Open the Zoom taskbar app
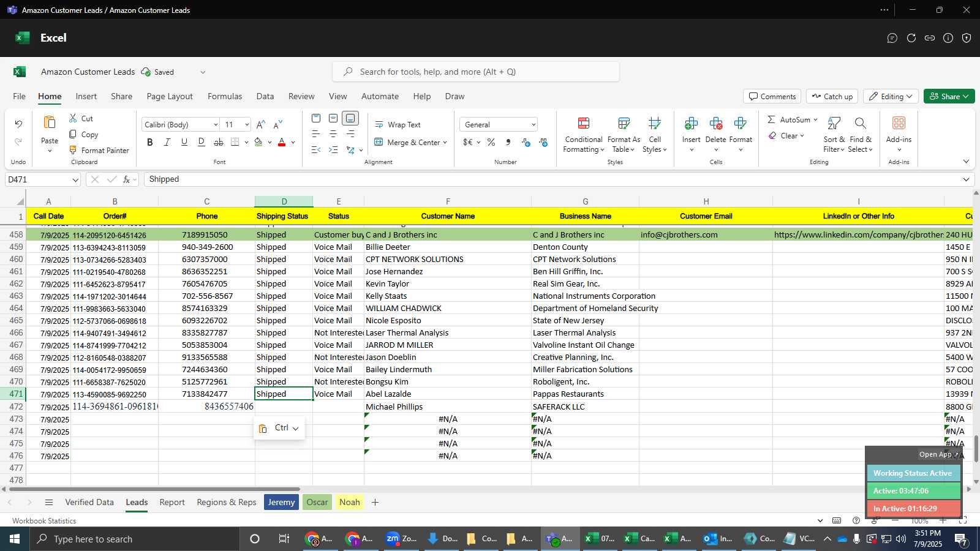 (402, 539)
